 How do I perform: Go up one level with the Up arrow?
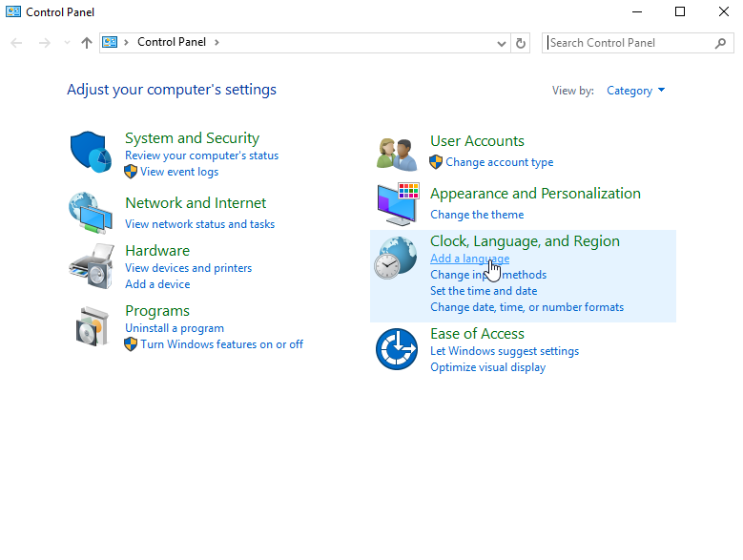[x=86, y=43]
